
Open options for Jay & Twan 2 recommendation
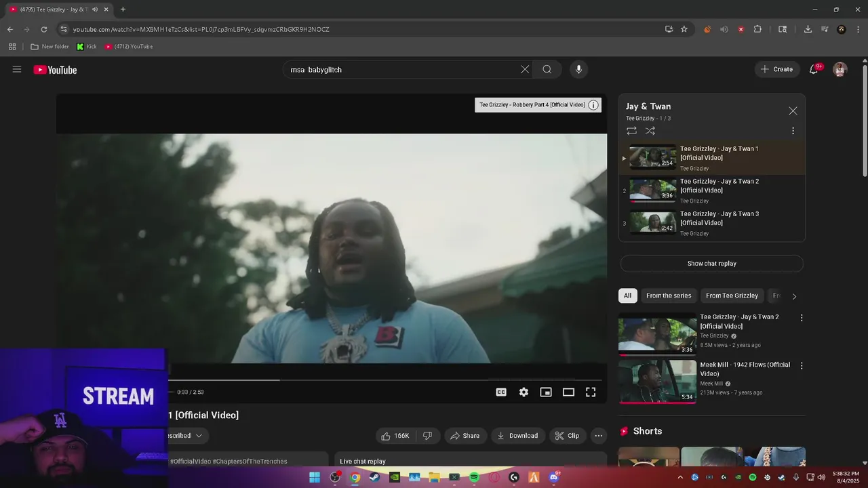pyautogui.click(x=802, y=318)
